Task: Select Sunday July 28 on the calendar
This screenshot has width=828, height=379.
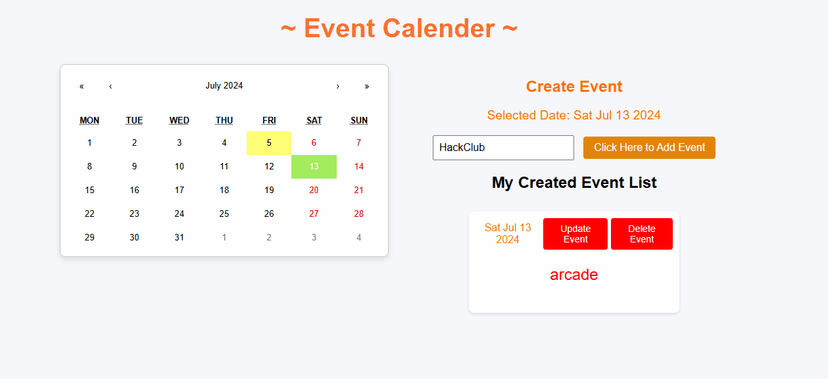Action: click(x=359, y=214)
